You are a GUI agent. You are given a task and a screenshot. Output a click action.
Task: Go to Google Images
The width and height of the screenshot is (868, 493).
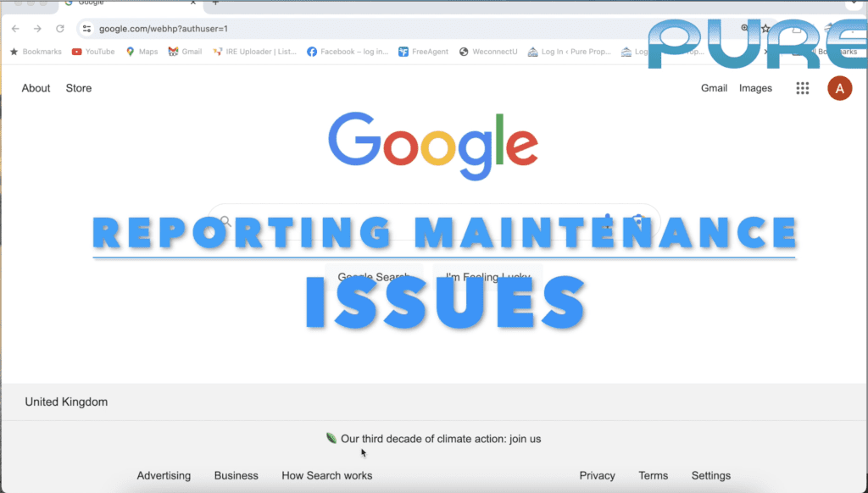click(x=755, y=88)
